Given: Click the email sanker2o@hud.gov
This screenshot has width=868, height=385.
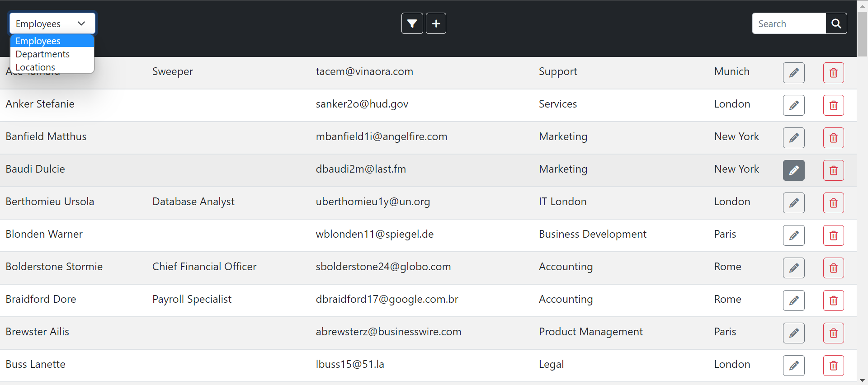Looking at the screenshot, I should pos(362,104).
